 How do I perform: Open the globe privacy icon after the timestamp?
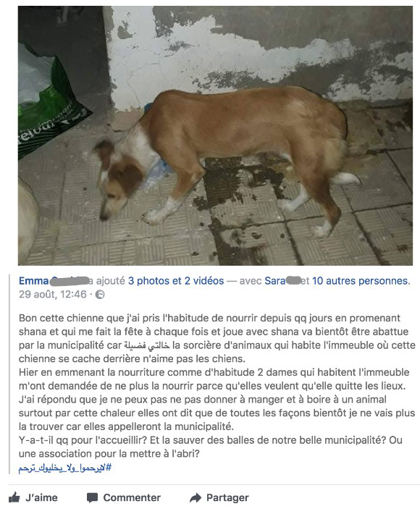pyautogui.click(x=100, y=294)
